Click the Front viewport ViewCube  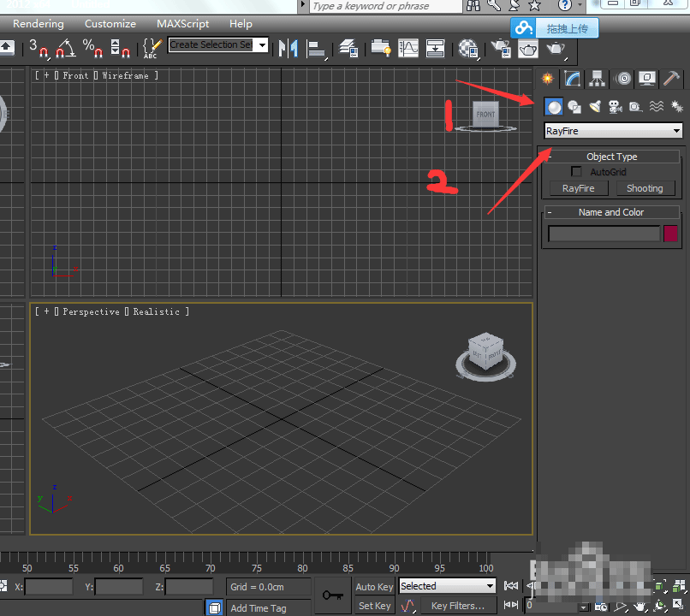pos(485,115)
